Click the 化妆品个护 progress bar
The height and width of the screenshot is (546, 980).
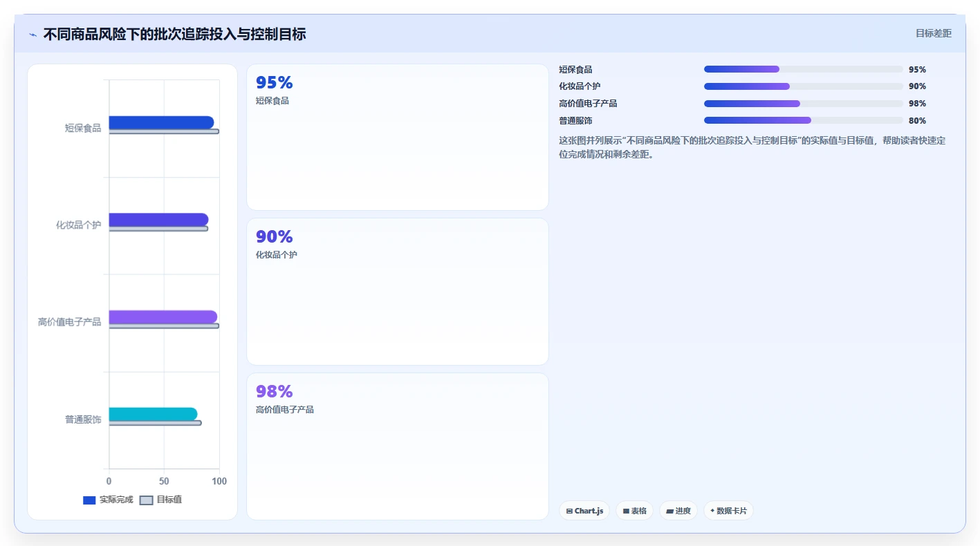pos(804,86)
